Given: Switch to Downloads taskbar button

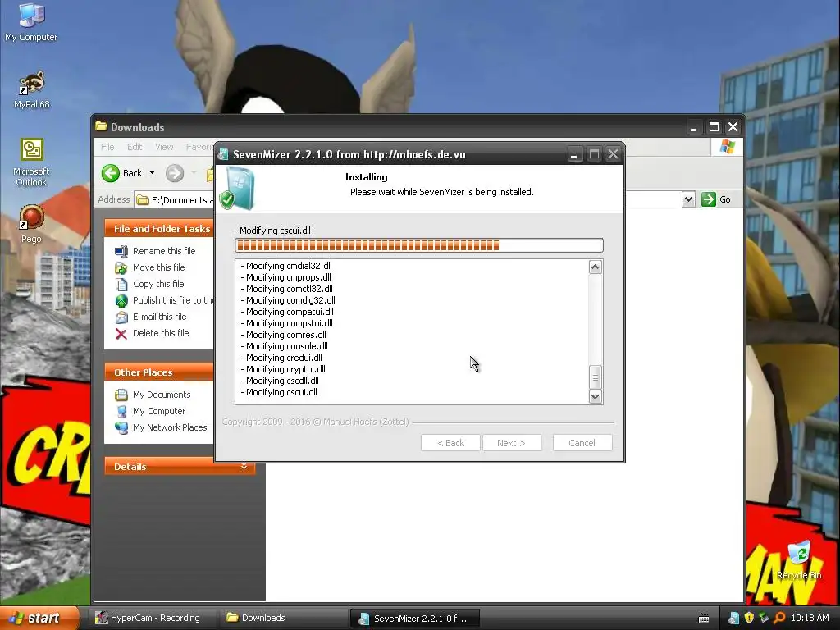Looking at the screenshot, I should [283, 618].
